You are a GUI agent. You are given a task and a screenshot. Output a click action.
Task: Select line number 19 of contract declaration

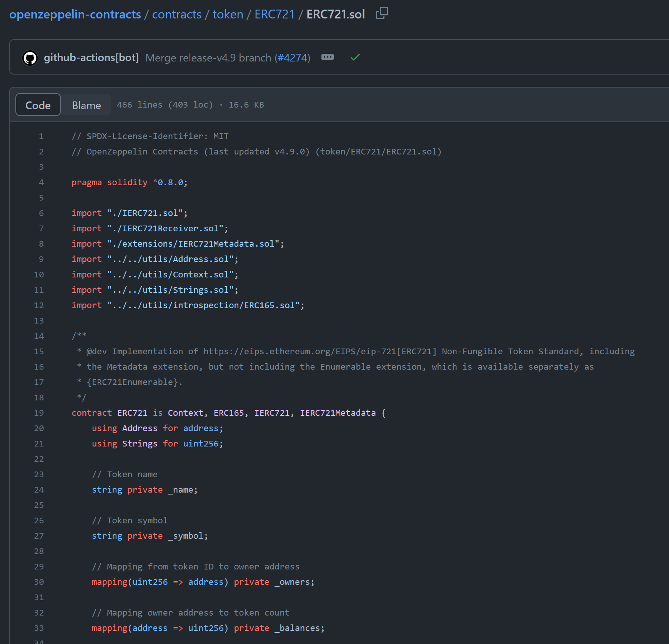(x=39, y=413)
